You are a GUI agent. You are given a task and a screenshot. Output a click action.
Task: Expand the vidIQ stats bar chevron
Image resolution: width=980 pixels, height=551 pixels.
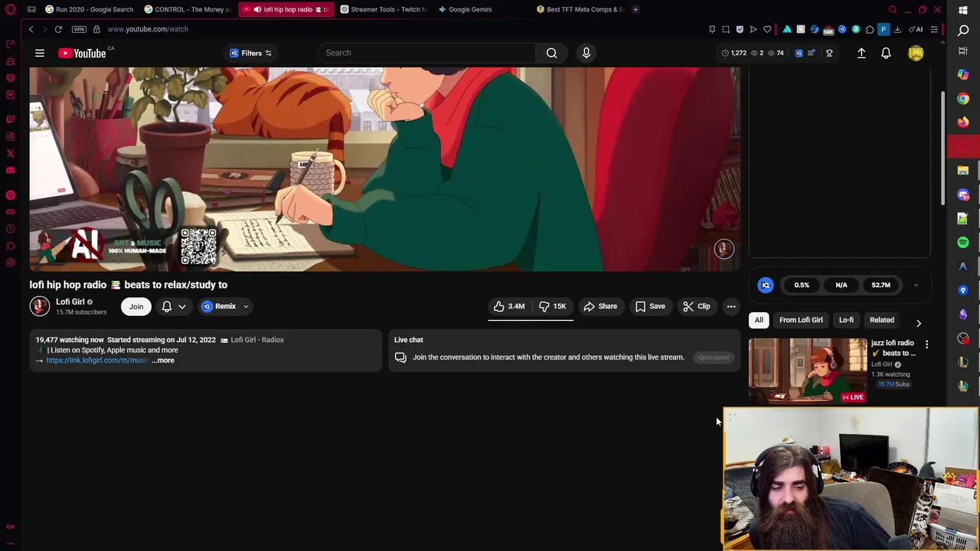[916, 285]
